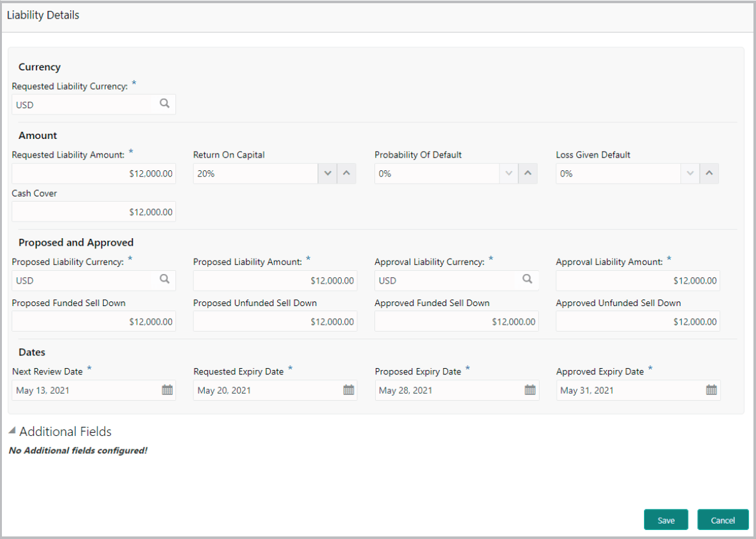The height and width of the screenshot is (539, 756).
Task: Cancel the liability details dialog
Action: pyautogui.click(x=723, y=520)
